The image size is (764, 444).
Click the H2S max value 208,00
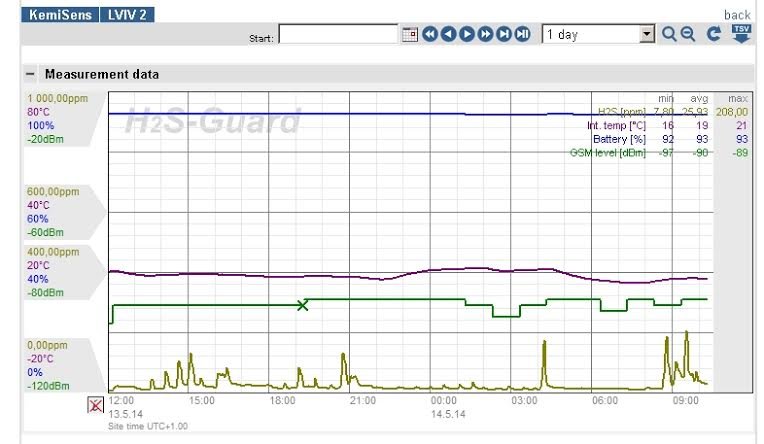click(x=731, y=112)
